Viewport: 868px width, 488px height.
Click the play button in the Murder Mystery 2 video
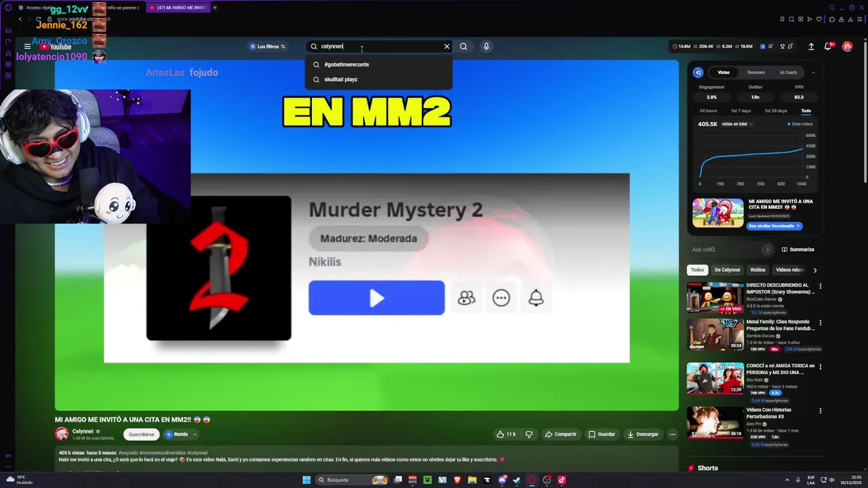(376, 298)
